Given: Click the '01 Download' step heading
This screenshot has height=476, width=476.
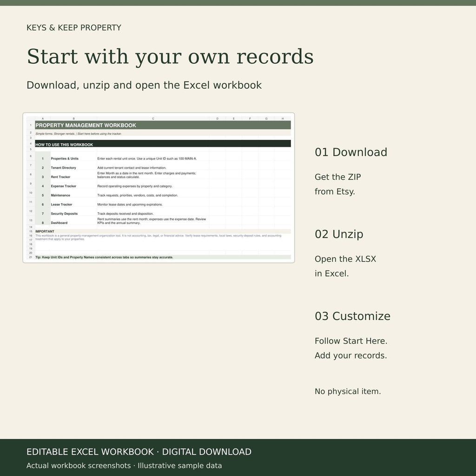Looking at the screenshot, I should 351,152.
